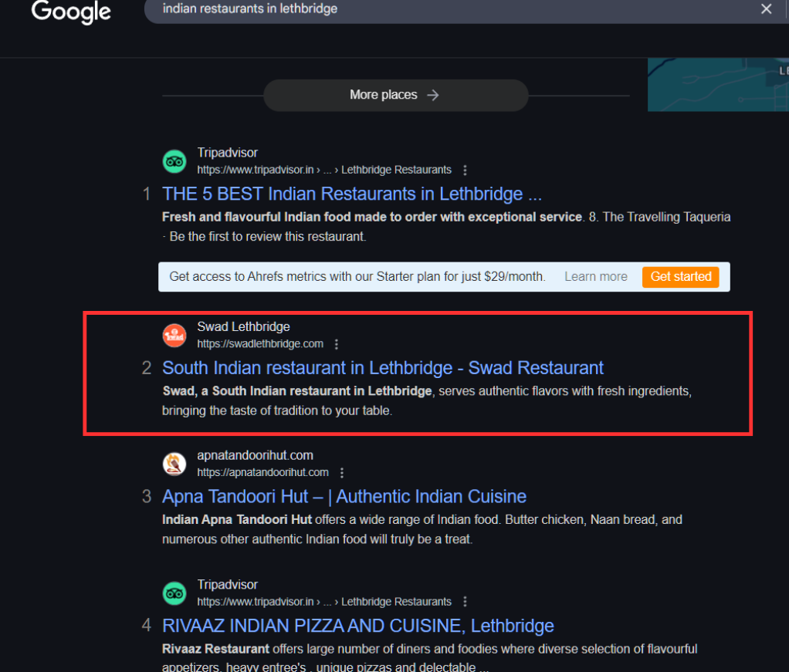Click the Swad Lethbridge favicon

(174, 336)
